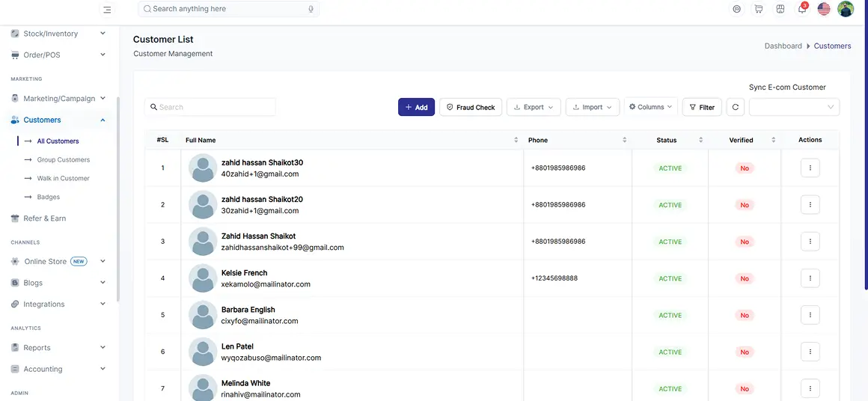Open the Import dropdown
868x401 pixels.
[x=593, y=107]
